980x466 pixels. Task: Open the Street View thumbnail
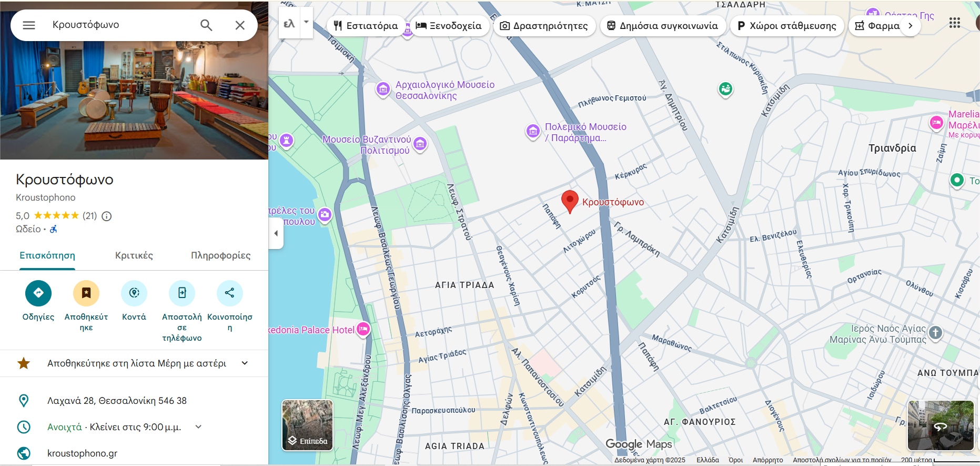[x=941, y=425]
